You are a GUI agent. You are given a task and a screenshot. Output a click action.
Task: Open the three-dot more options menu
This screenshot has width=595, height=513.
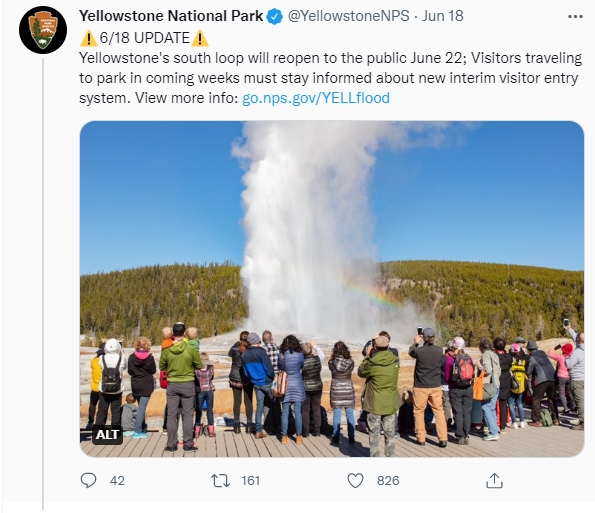[575, 17]
